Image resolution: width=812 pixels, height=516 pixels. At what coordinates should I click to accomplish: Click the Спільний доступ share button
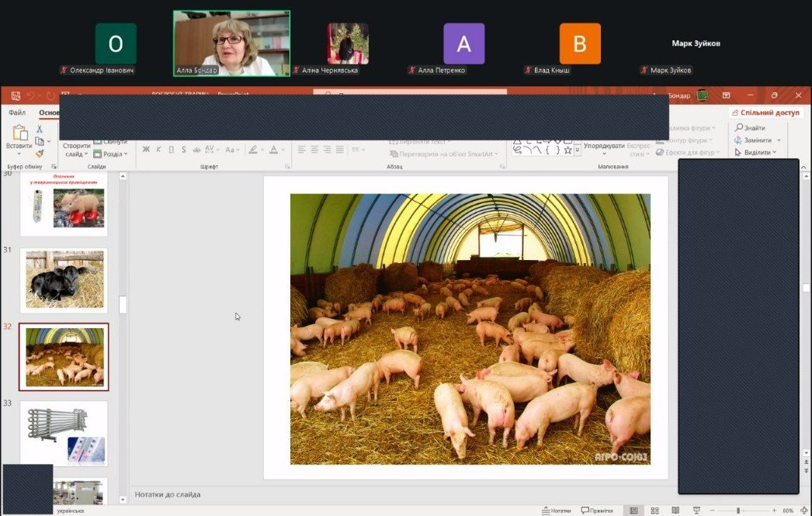click(x=765, y=113)
